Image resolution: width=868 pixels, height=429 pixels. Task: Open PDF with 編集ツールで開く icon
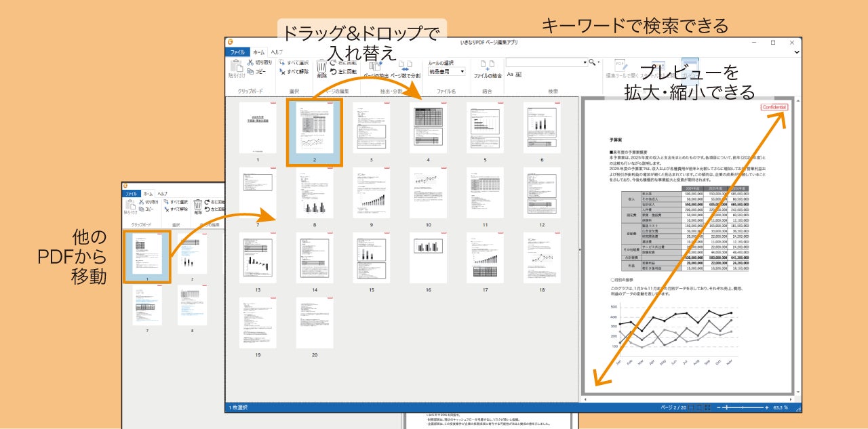pyautogui.click(x=620, y=65)
